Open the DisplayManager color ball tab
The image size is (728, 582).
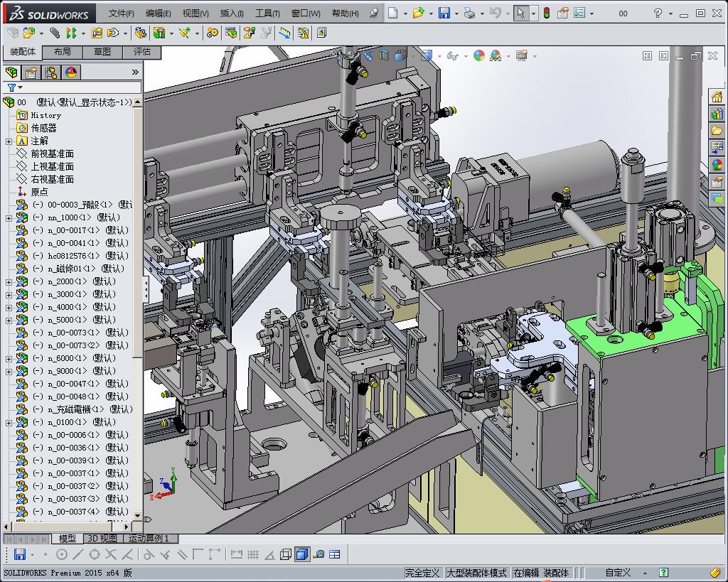point(71,72)
